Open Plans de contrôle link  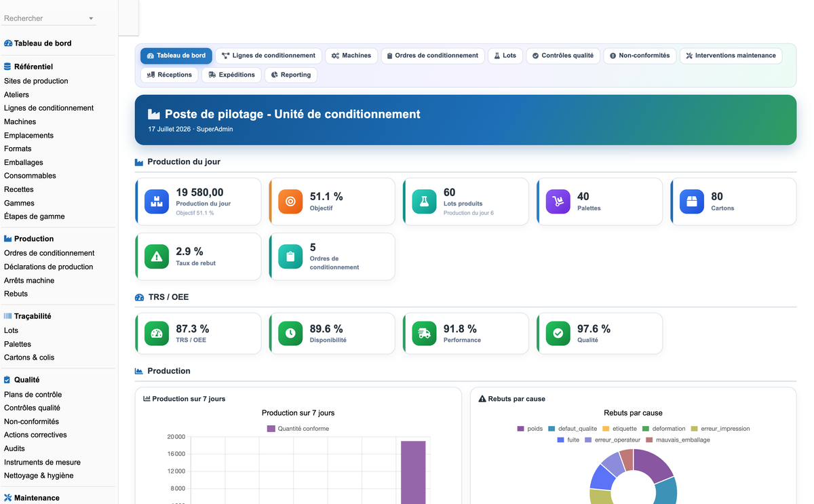(x=33, y=394)
